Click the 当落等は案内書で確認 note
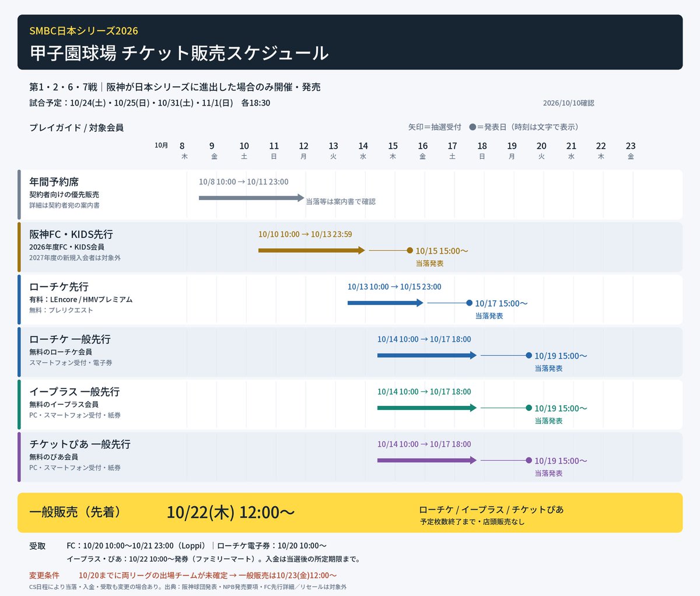The height and width of the screenshot is (596, 700). [x=341, y=201]
